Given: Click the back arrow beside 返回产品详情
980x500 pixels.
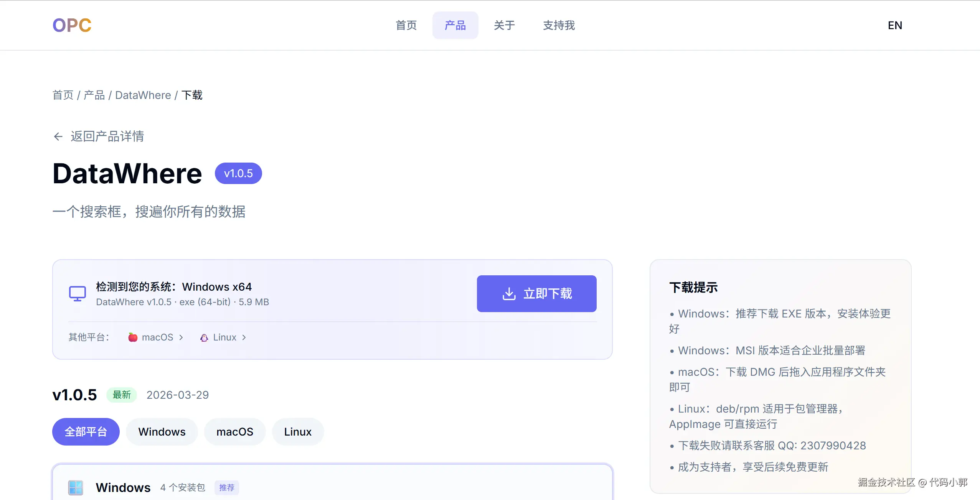Looking at the screenshot, I should click(x=58, y=137).
